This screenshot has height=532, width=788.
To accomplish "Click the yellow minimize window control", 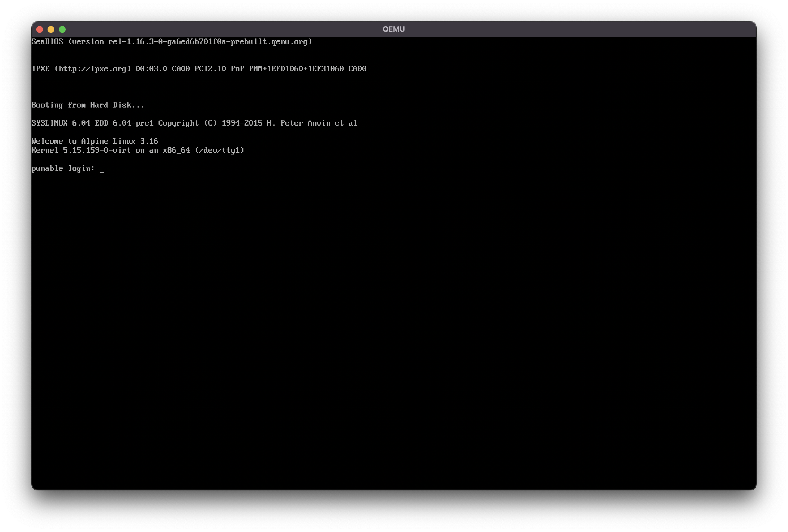I will pyautogui.click(x=51, y=29).
